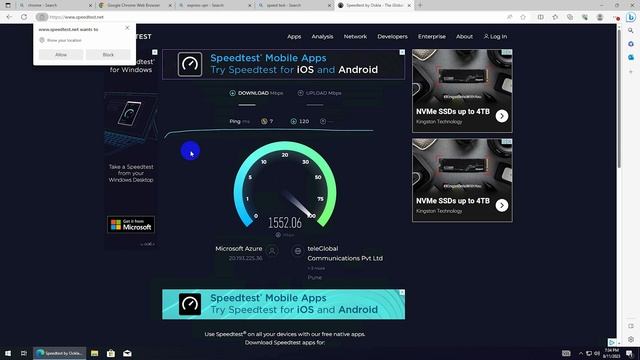640x360 pixels.
Task: Open the Developers menu item
Action: click(392, 36)
